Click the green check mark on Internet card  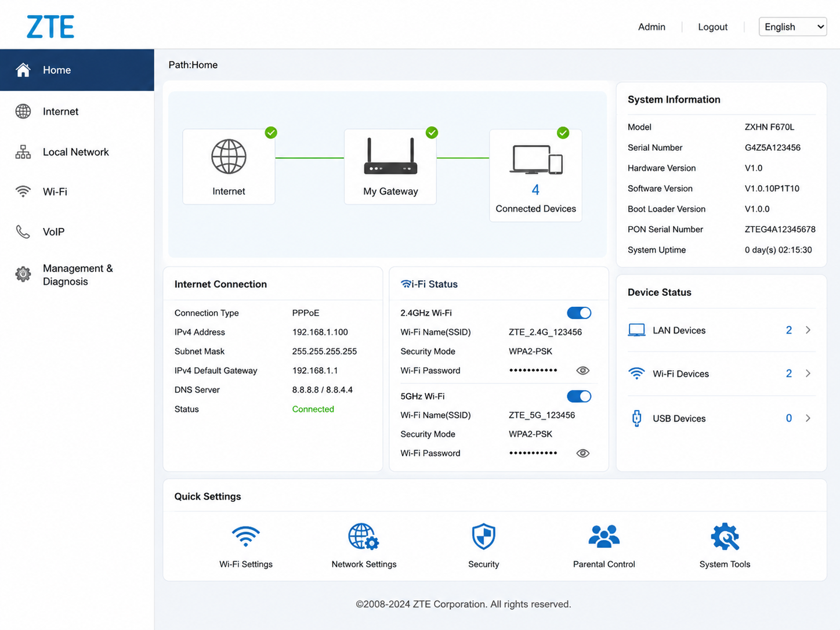click(x=271, y=133)
